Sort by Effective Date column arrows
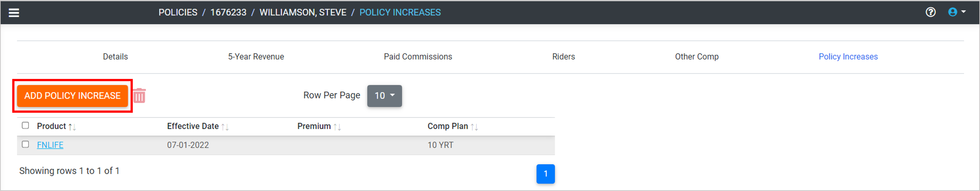 (x=225, y=127)
